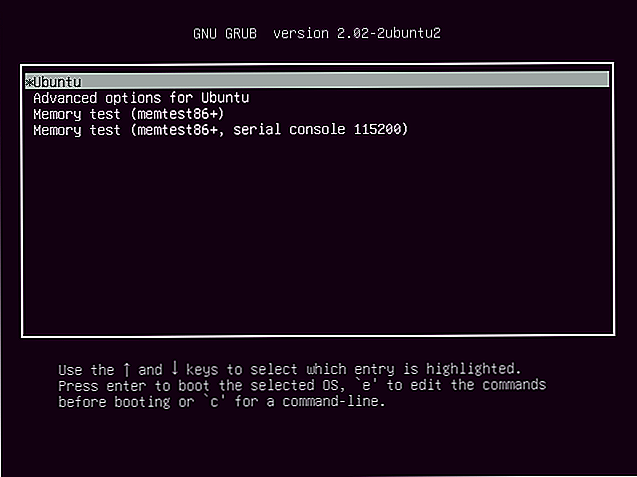637x477 pixels.
Task: Click the `e' edit key hint
Action: 363,384
